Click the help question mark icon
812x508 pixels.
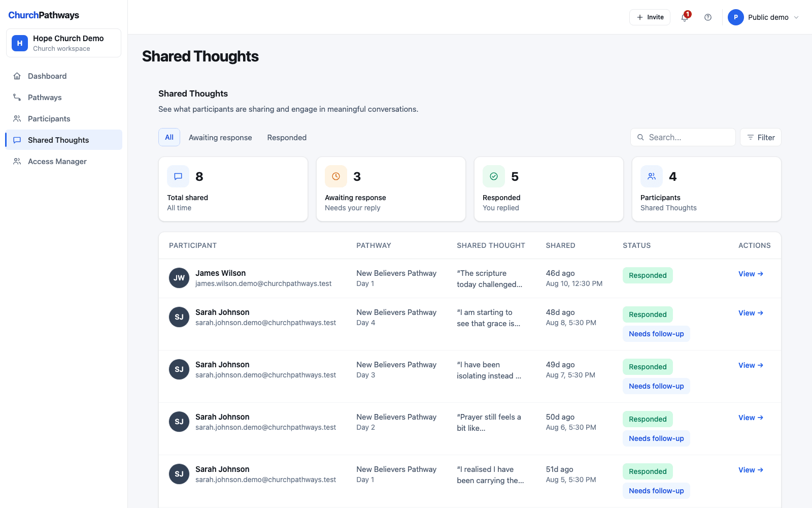(708, 17)
